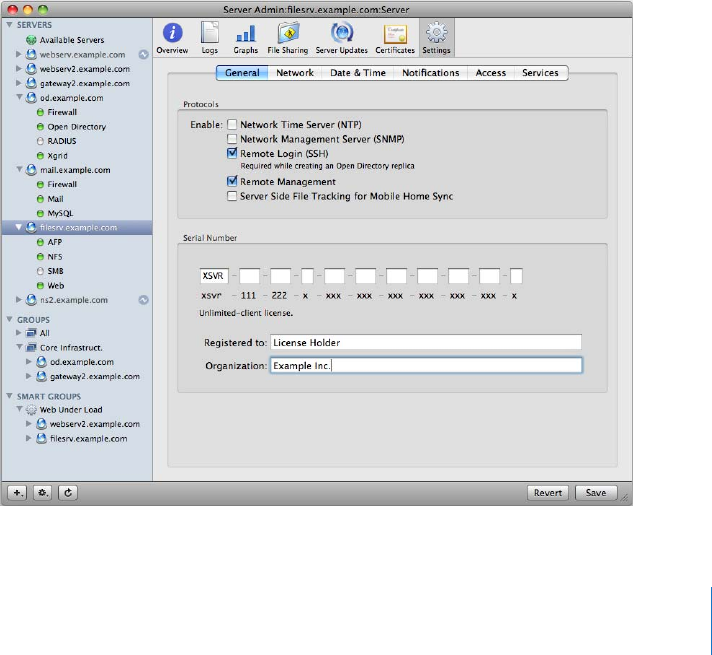Collapse the od.example.com server tree
712x655 pixels.
[19, 97]
